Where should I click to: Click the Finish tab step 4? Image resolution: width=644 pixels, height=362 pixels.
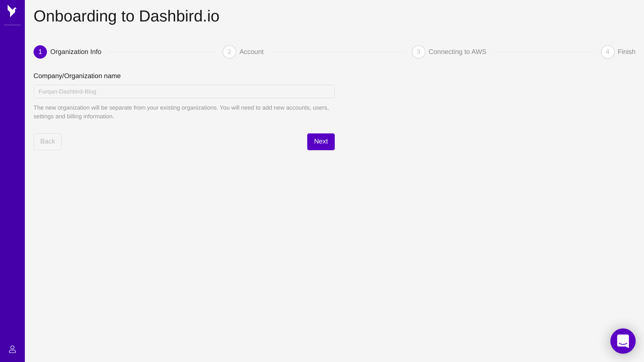[x=618, y=52]
